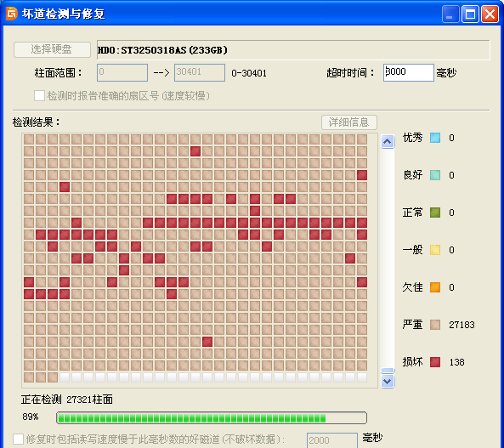
Task: Click the starting cylinder field showing 0
Action: coord(122,72)
